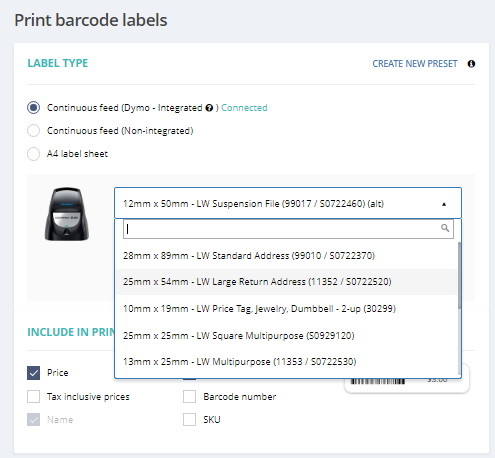Screen dimensions: 495x458
Task: Click the info icon beside Create New Preset
Action: click(471, 64)
